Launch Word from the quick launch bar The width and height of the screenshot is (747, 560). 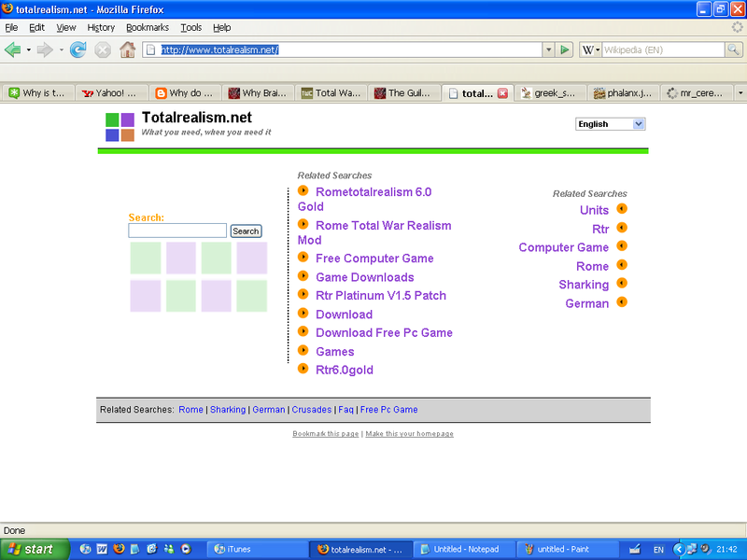click(x=102, y=549)
